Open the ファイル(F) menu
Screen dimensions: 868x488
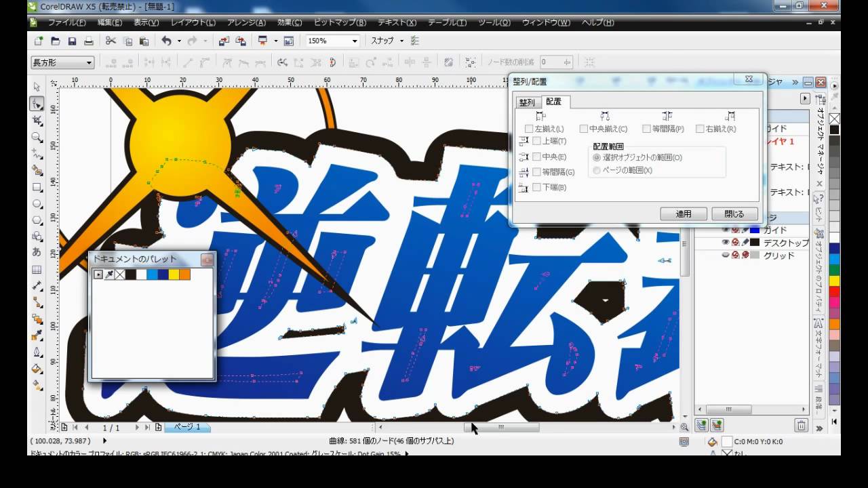point(66,22)
